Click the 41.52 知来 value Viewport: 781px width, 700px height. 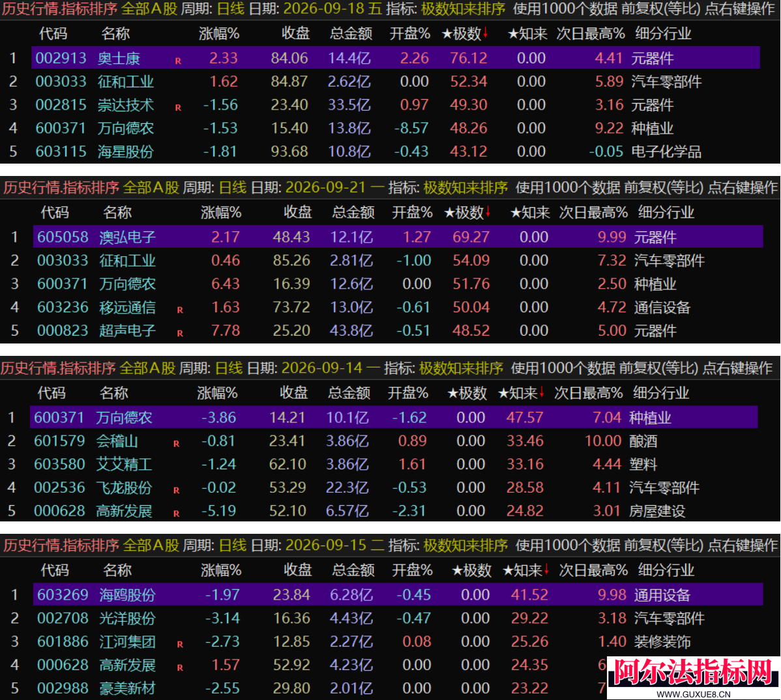(530, 595)
